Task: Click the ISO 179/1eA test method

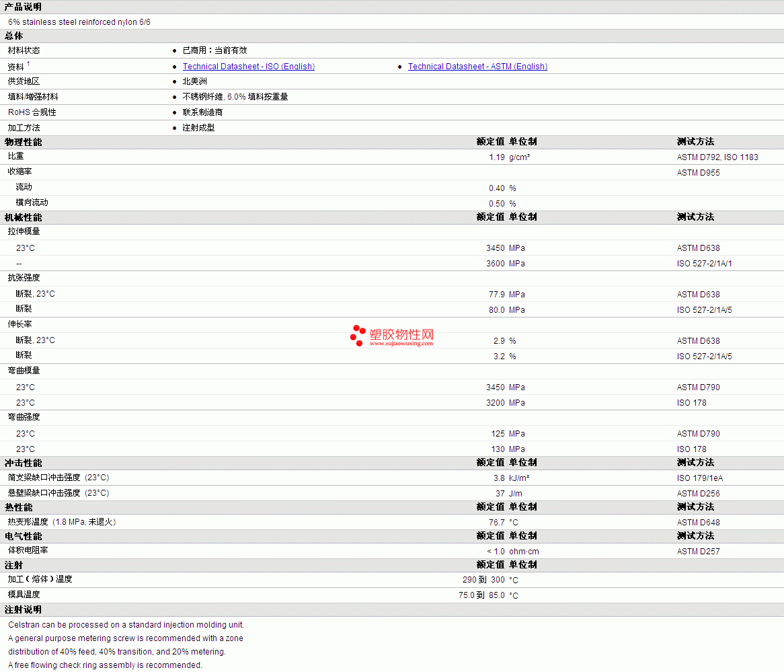Action: point(700,478)
